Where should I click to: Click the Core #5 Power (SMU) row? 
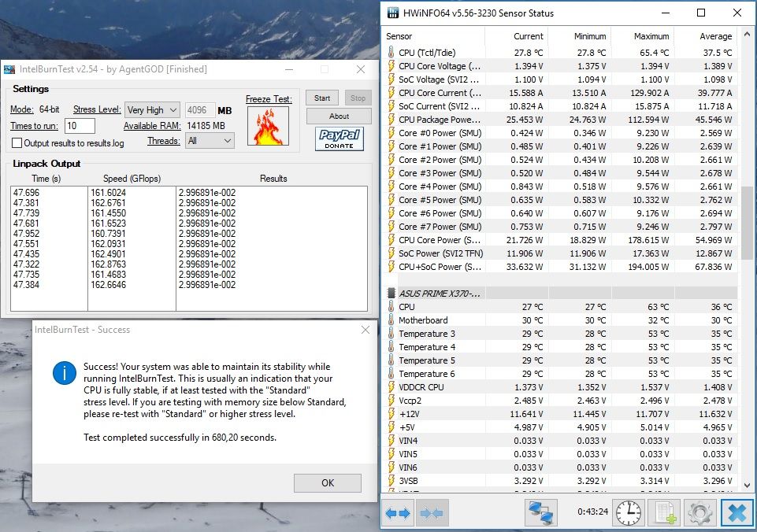[561, 200]
